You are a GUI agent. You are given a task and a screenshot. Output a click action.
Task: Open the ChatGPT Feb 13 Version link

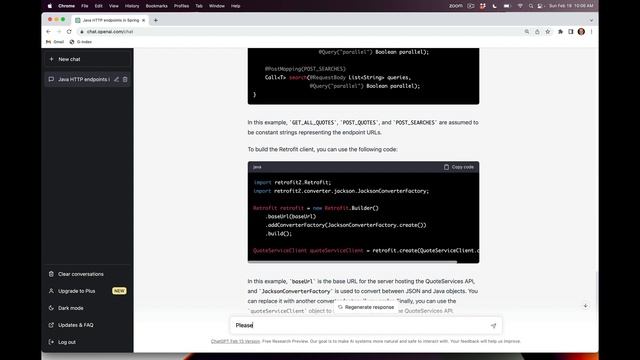[x=235, y=341]
